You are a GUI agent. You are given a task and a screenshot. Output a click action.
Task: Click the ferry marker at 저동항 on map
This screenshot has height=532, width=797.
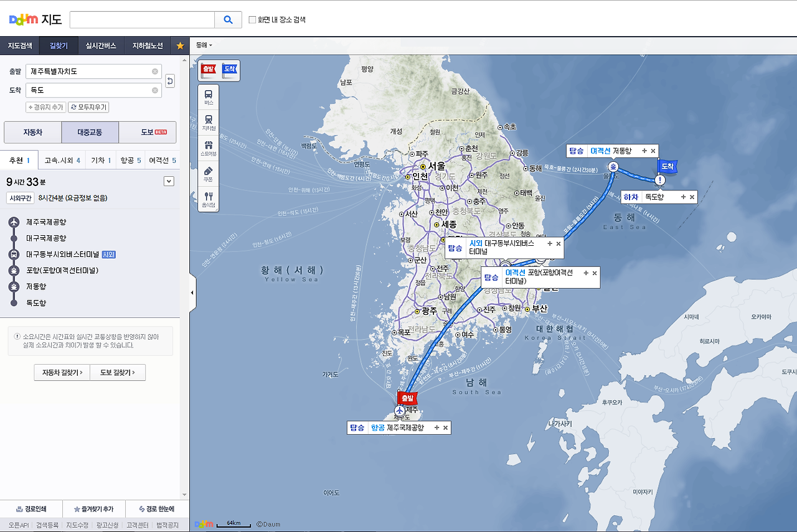click(613, 167)
